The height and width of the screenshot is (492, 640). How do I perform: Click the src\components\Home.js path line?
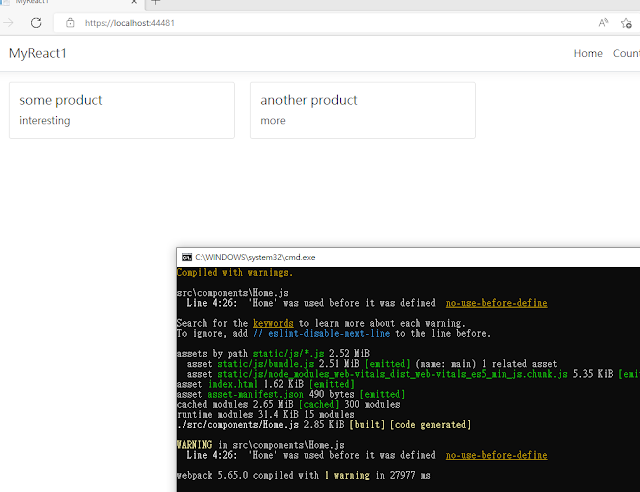[233, 293]
